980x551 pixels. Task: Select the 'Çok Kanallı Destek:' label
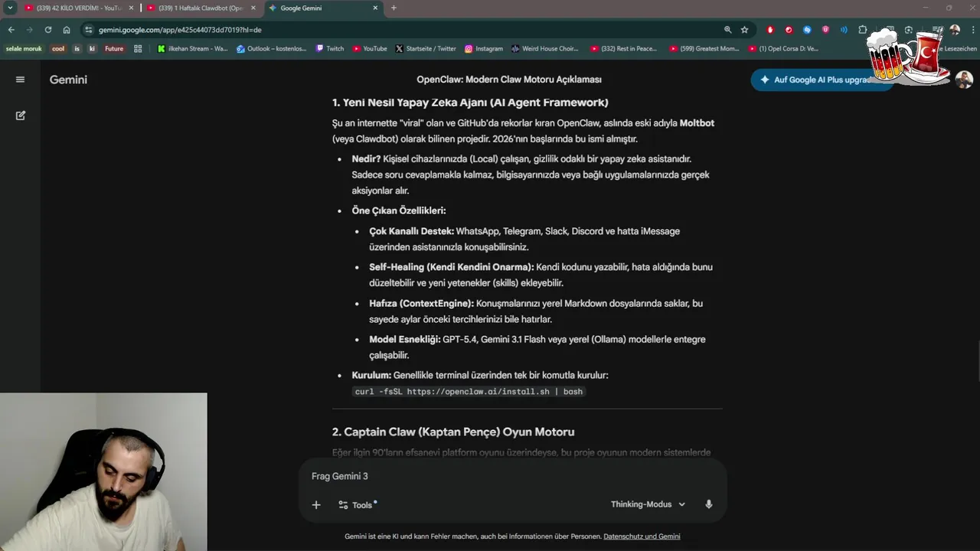coord(411,231)
